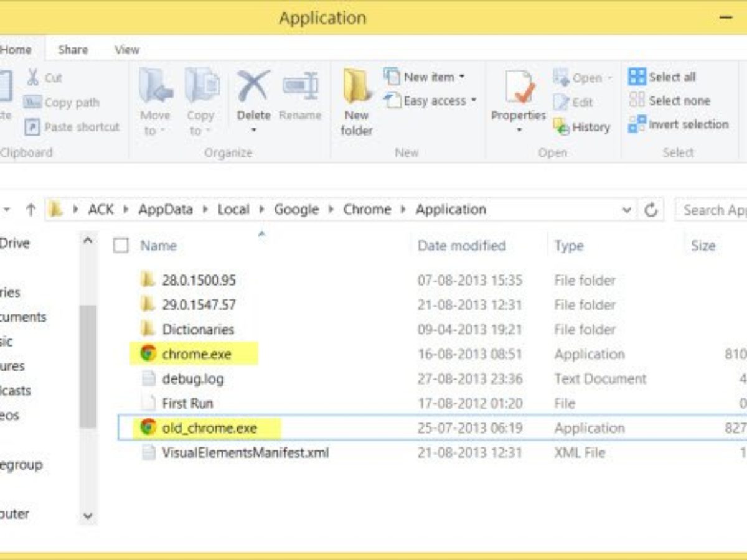Image resolution: width=747 pixels, height=560 pixels.
Task: Click the navigation pane scrollbar thumb
Action: 88,366
